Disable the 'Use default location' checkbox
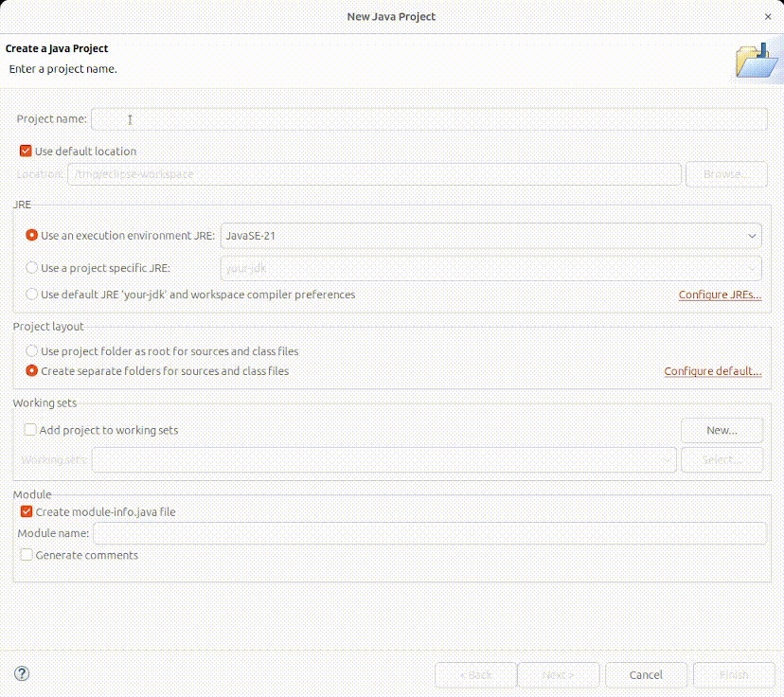Viewport: 784px width, 697px height. [25, 151]
